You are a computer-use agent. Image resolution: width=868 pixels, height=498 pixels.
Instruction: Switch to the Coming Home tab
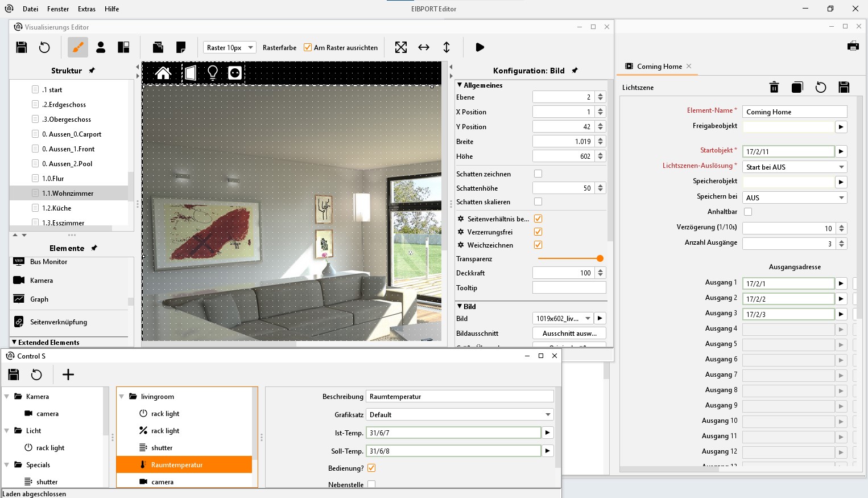coord(659,67)
